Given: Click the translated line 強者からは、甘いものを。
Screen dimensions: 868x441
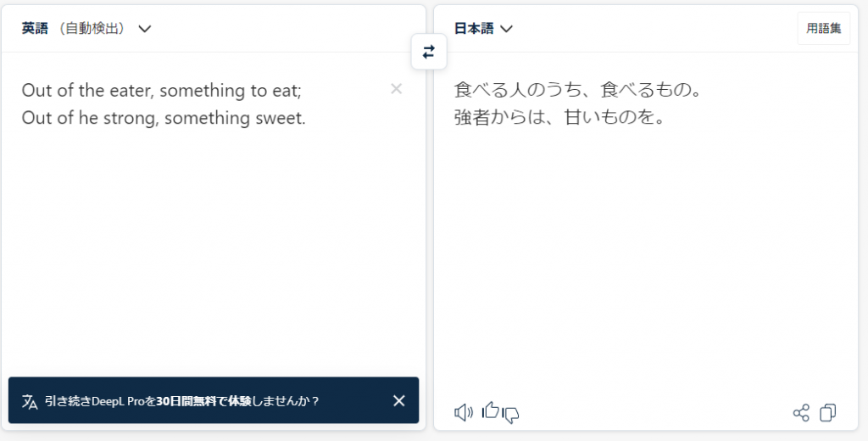Looking at the screenshot, I should tap(558, 118).
